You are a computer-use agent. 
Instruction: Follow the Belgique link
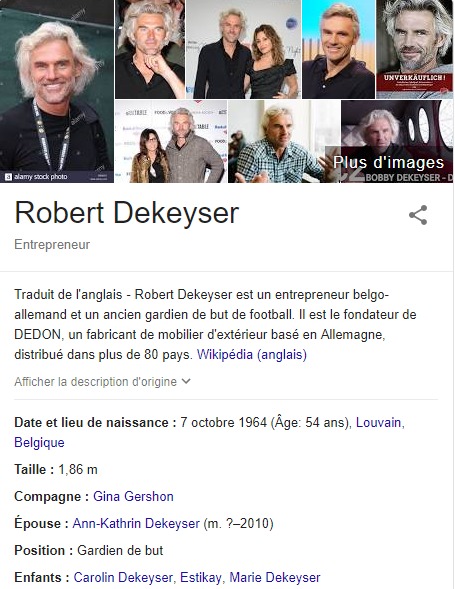(39, 443)
